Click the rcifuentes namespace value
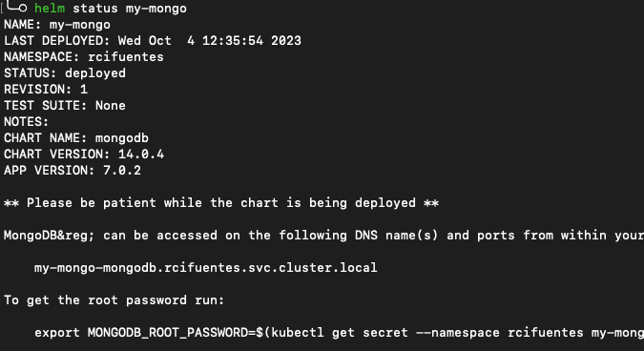 point(126,56)
